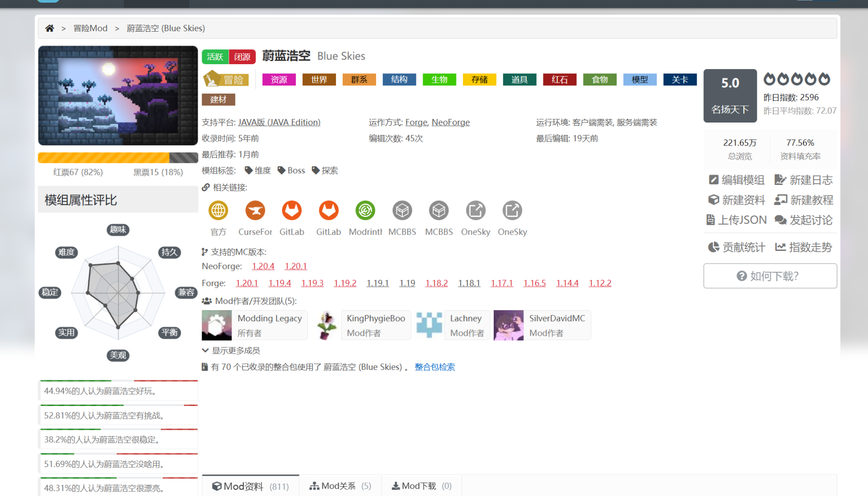Click KingPhygieBoo avatar image
The image size is (868, 496).
pos(326,325)
